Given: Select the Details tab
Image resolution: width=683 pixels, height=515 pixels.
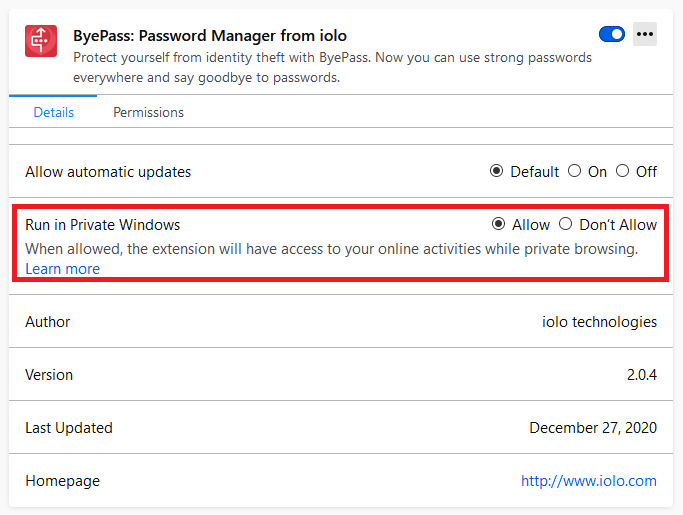Looking at the screenshot, I should pos(54,112).
